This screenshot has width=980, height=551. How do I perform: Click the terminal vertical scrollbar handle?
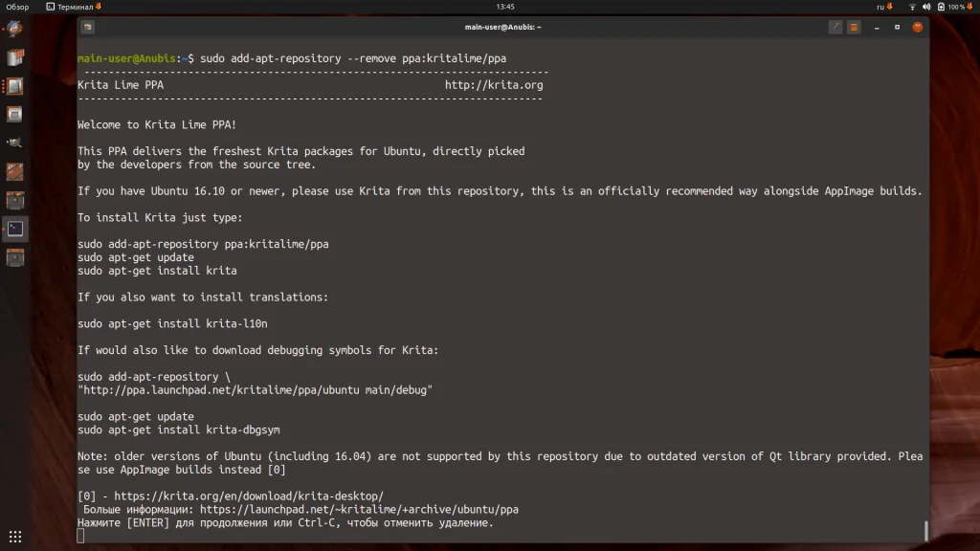pos(925,530)
